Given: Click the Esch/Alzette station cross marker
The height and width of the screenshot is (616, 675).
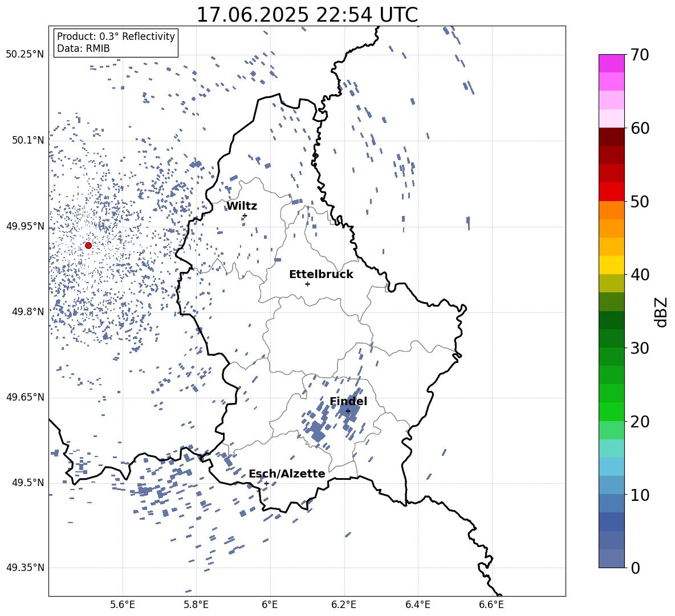Looking at the screenshot, I should coord(266,483).
